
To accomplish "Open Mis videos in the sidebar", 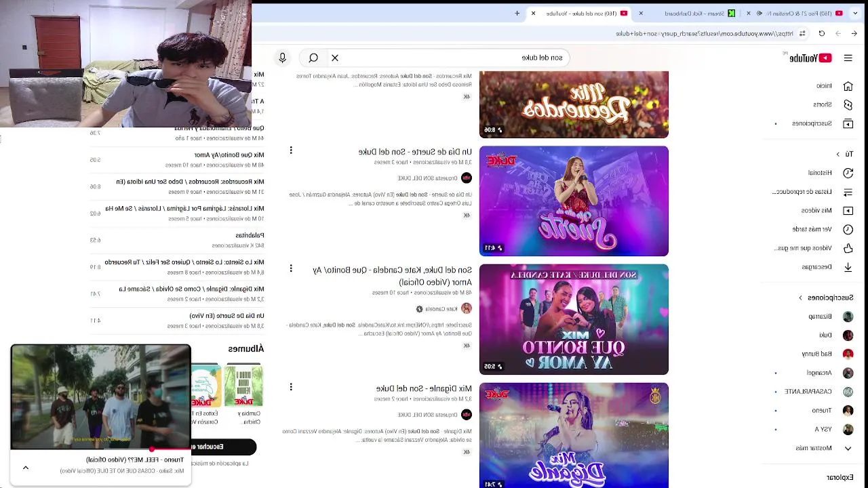I will 827,211.
